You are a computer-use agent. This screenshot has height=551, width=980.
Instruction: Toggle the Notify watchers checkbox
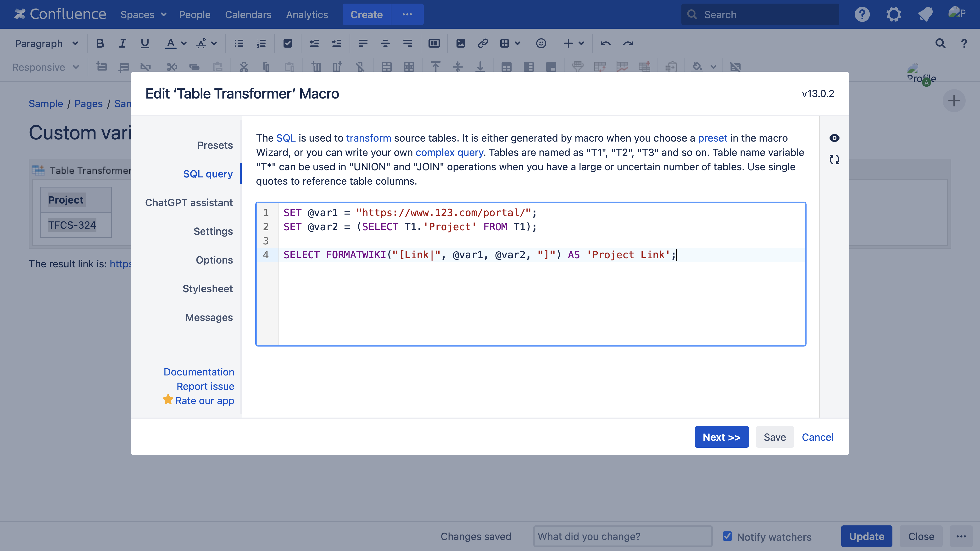click(727, 536)
